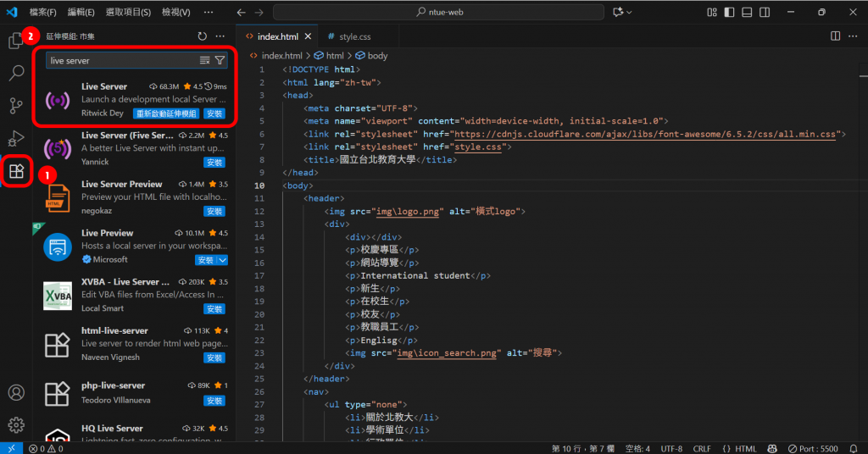
Task: Open the Copilot chat dropdown
Action: tap(628, 12)
